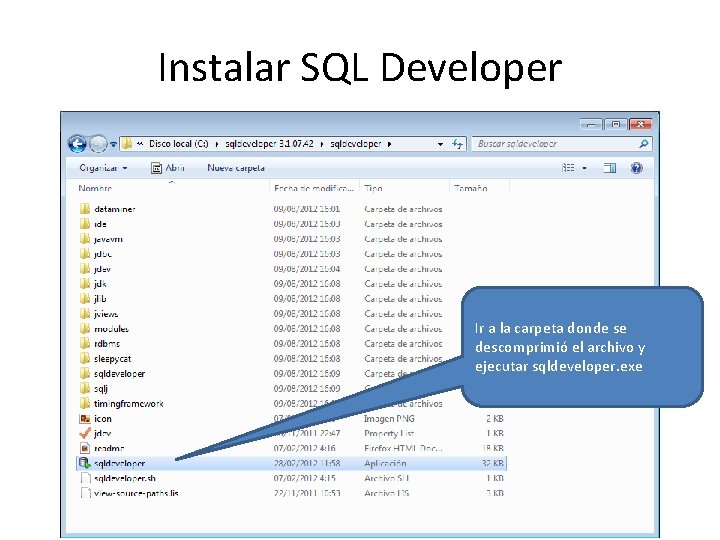Select the rdbms folder icon
The image size is (720, 540).
(84, 343)
